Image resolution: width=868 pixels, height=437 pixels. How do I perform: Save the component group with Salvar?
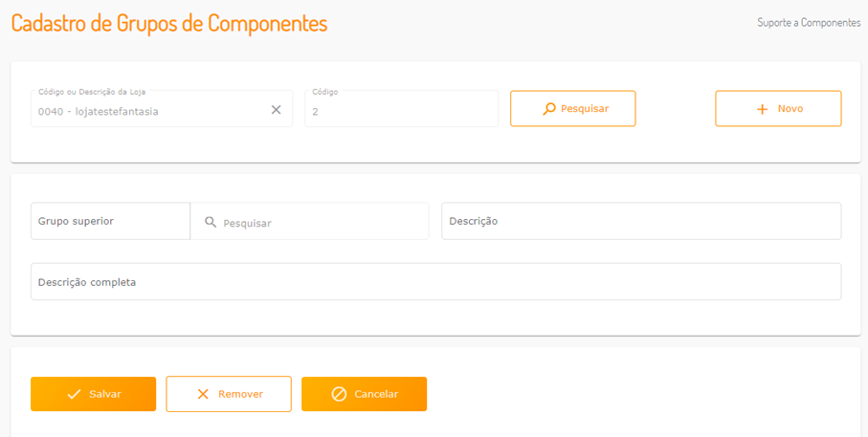click(93, 394)
